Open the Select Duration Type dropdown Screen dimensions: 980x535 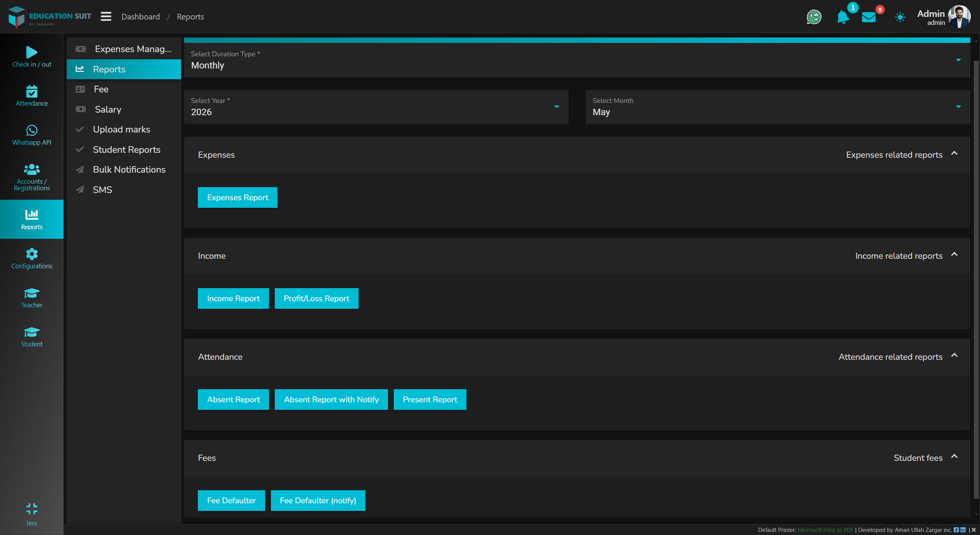pos(577,60)
